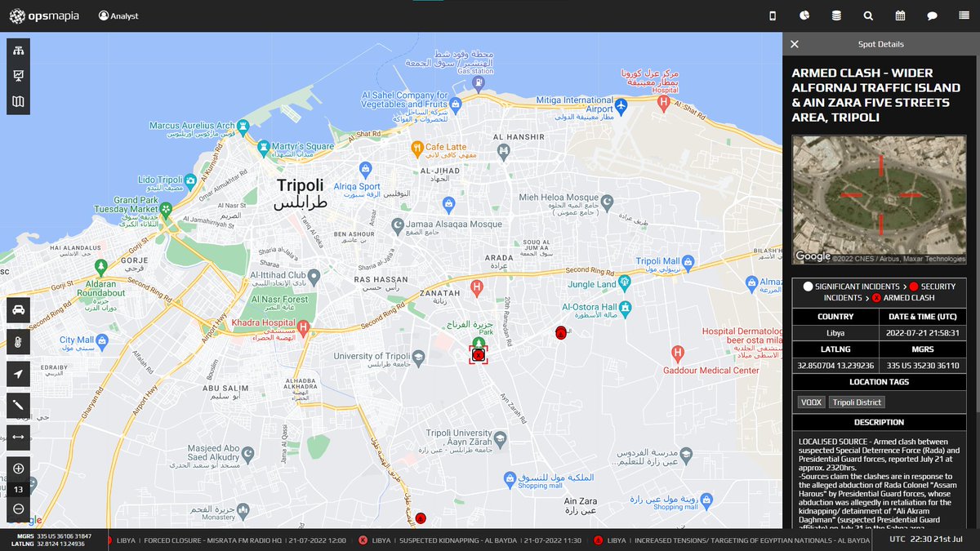Click the MGRS value 33S US 35230 36110

click(x=923, y=366)
